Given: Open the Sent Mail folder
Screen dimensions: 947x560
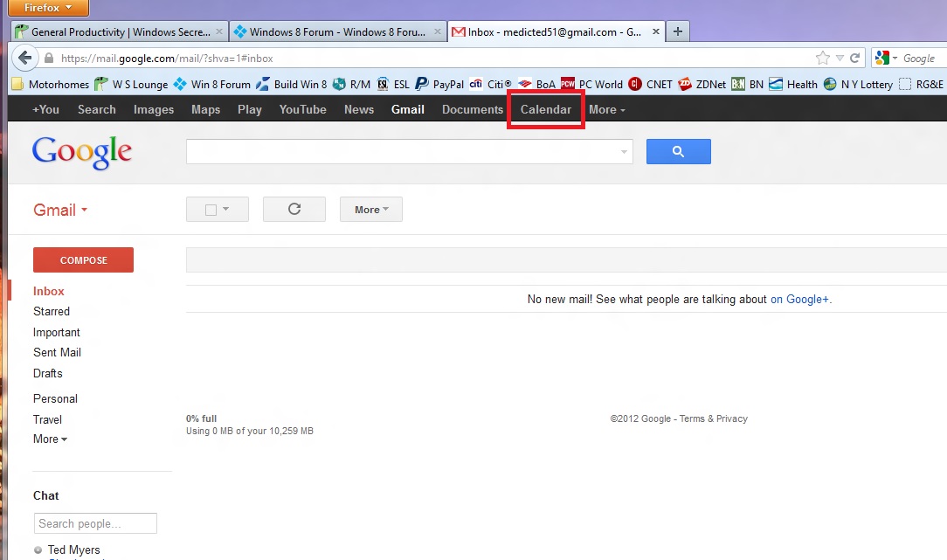Looking at the screenshot, I should click(57, 352).
